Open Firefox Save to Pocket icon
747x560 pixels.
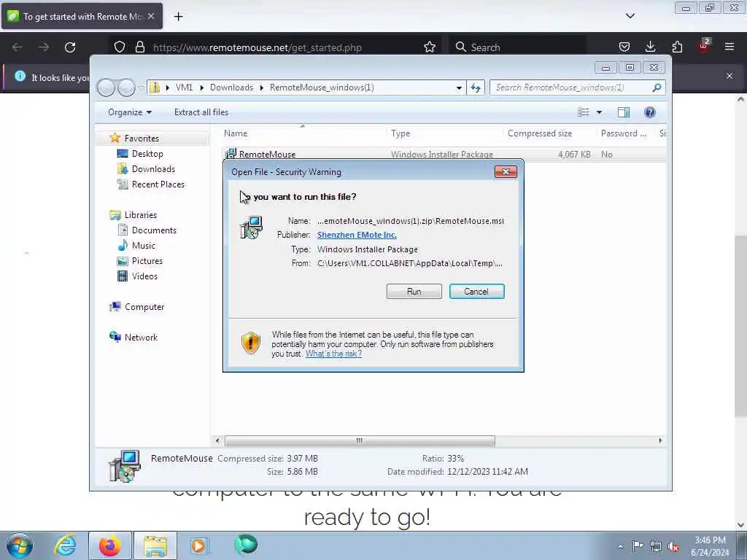[x=624, y=47]
